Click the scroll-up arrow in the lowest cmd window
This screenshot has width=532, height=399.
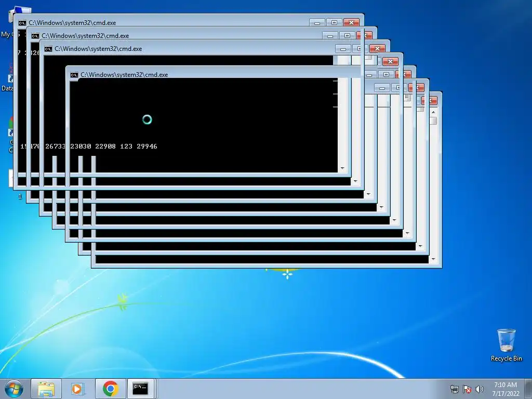tap(433, 112)
